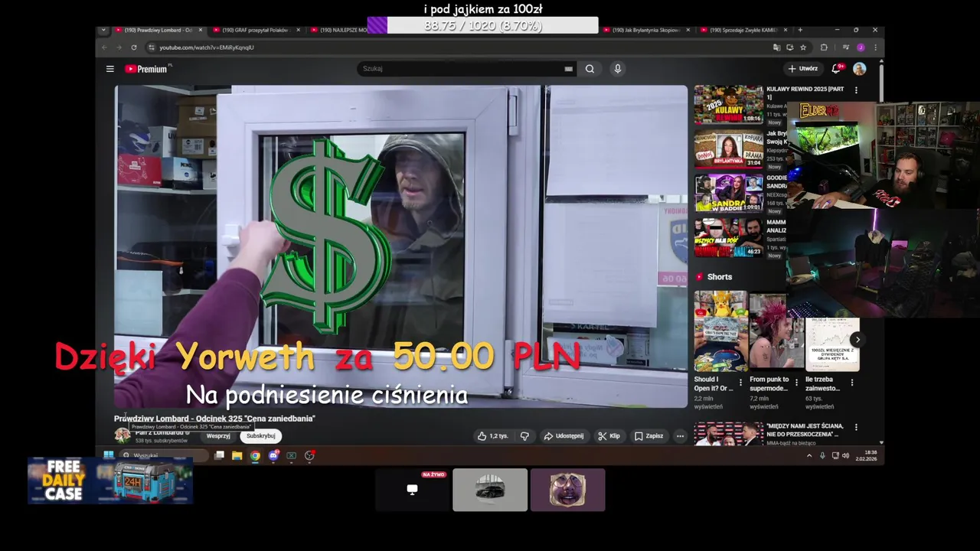
Task: Bookmark this page with the star icon
Action: pos(803,47)
